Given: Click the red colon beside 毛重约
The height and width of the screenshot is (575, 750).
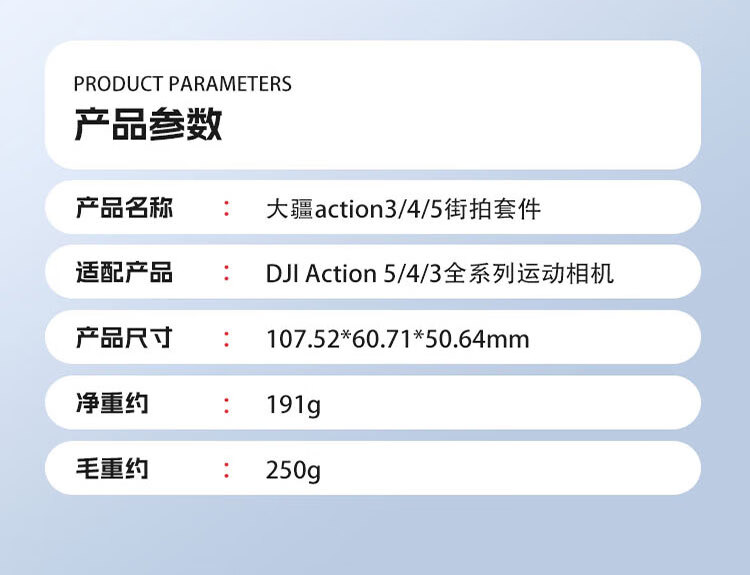Looking at the screenshot, I should click(227, 469).
